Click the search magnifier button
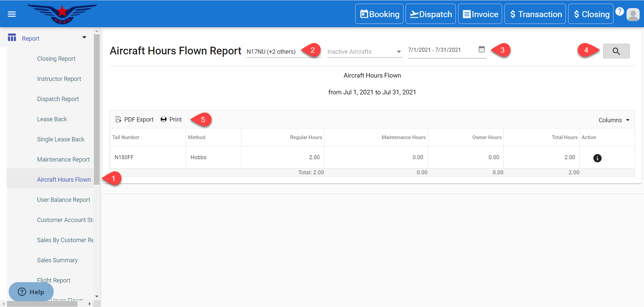This screenshot has height=307, width=644. point(616,51)
